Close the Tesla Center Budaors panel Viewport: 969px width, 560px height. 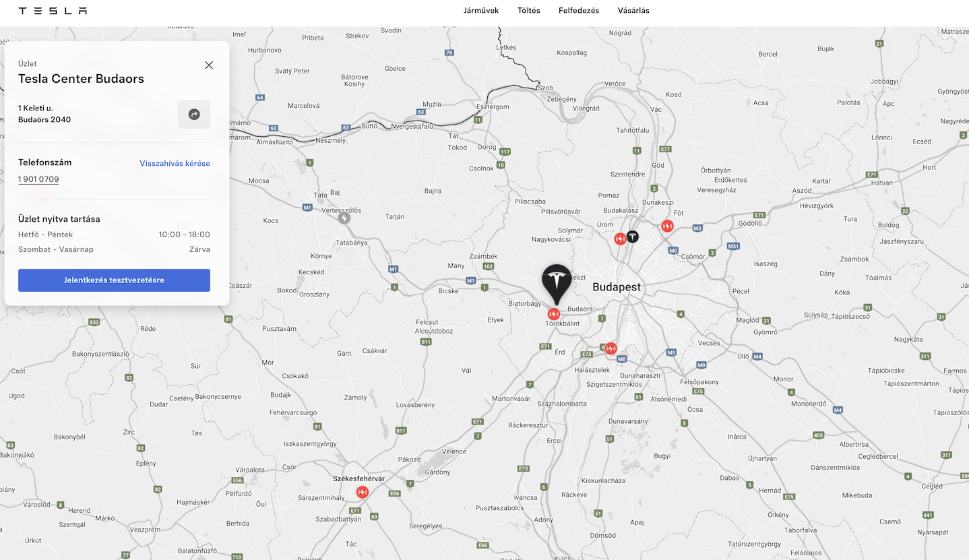[209, 65]
